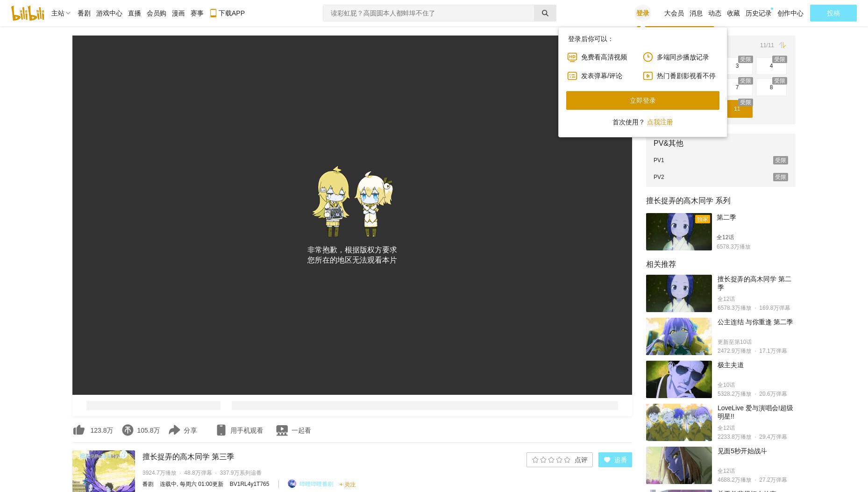The height and width of the screenshot is (492, 868).
Task: Click the 擅长捉弄的高木同学 第三季 title
Action: click(188, 457)
